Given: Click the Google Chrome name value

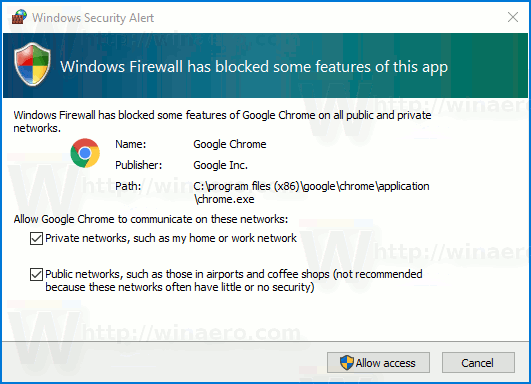Looking at the screenshot, I should 230,144.
